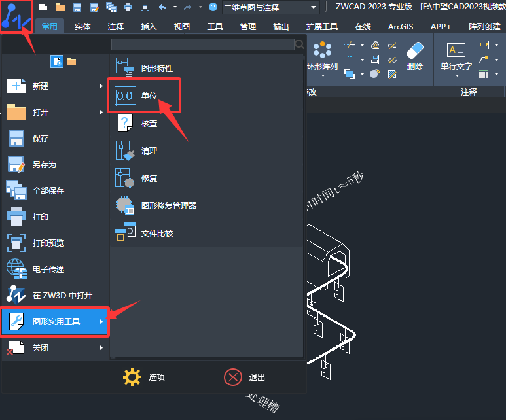
Task: Click the Redo arrow in quick access toolbar
Action: pyautogui.click(x=188, y=7)
